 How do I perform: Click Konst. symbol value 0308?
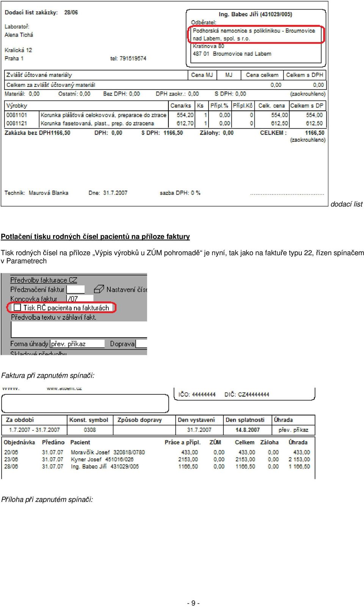[90, 430]
